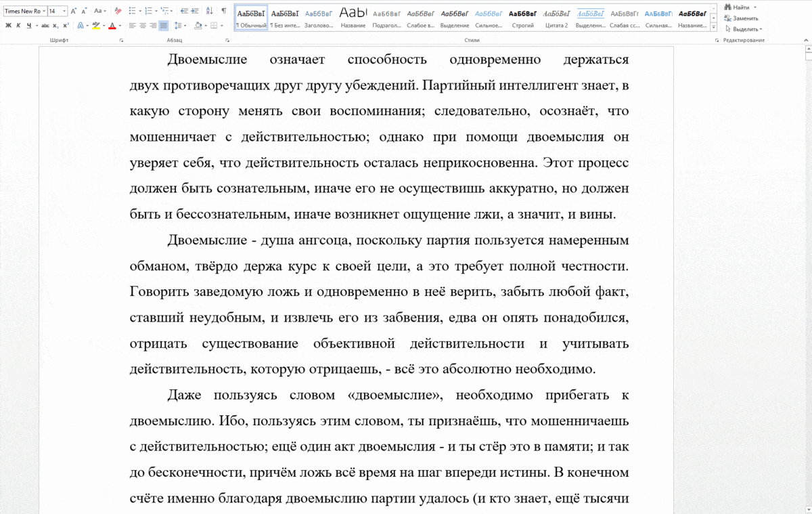Apply the red font color icon
This screenshot has height=514, width=812.
pyautogui.click(x=112, y=25)
